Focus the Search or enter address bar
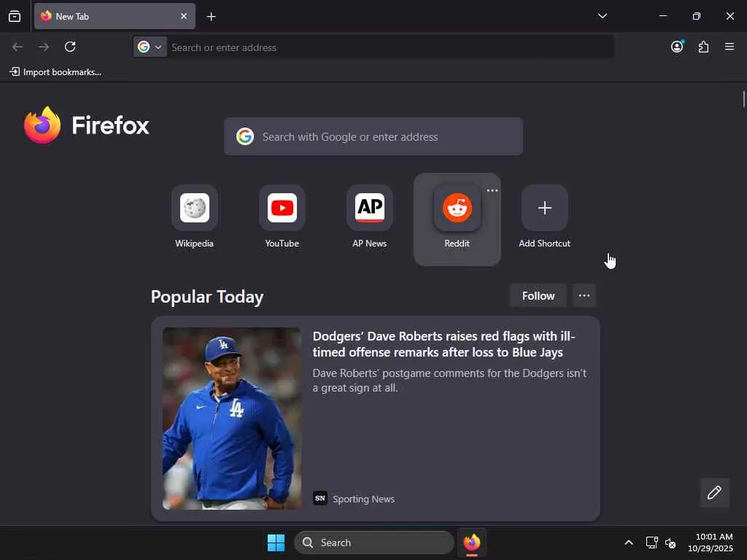Image resolution: width=747 pixels, height=560 pixels. [390, 47]
